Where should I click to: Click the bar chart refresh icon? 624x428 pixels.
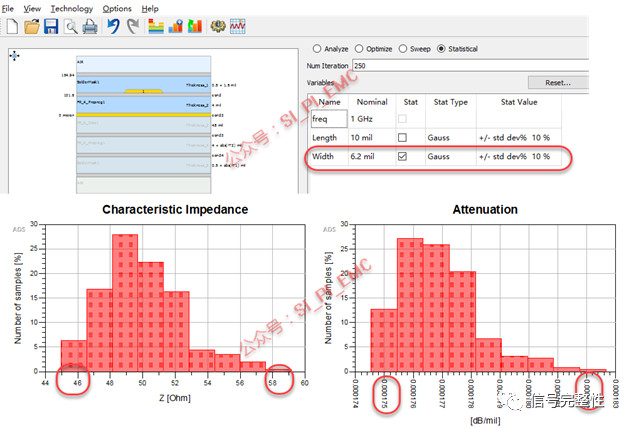(x=195, y=26)
